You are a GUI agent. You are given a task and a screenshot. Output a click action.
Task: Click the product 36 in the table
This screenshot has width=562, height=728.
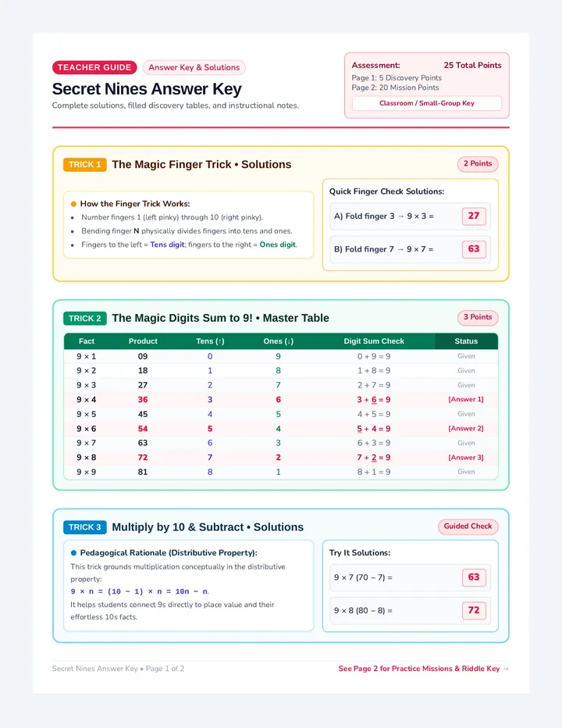(143, 399)
